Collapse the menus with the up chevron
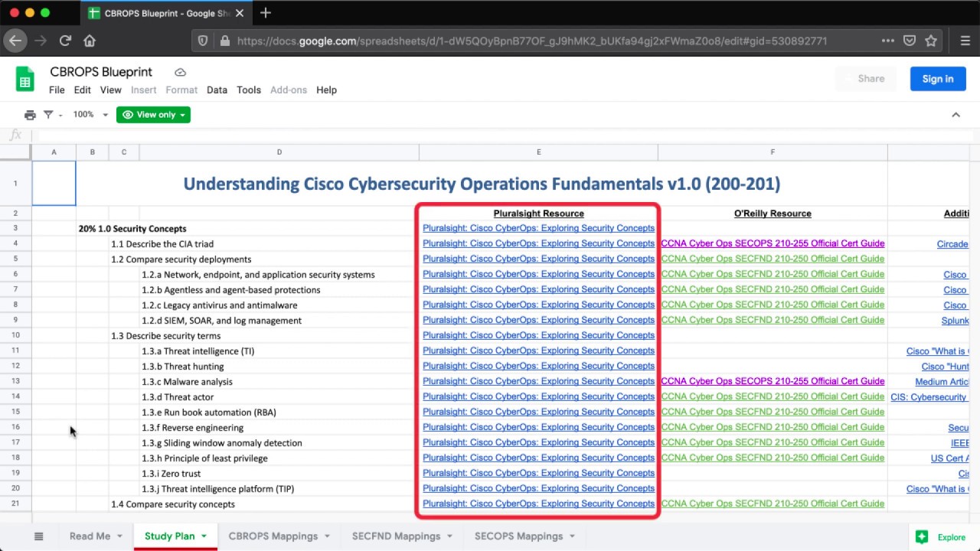This screenshot has height=551, width=980. [955, 115]
